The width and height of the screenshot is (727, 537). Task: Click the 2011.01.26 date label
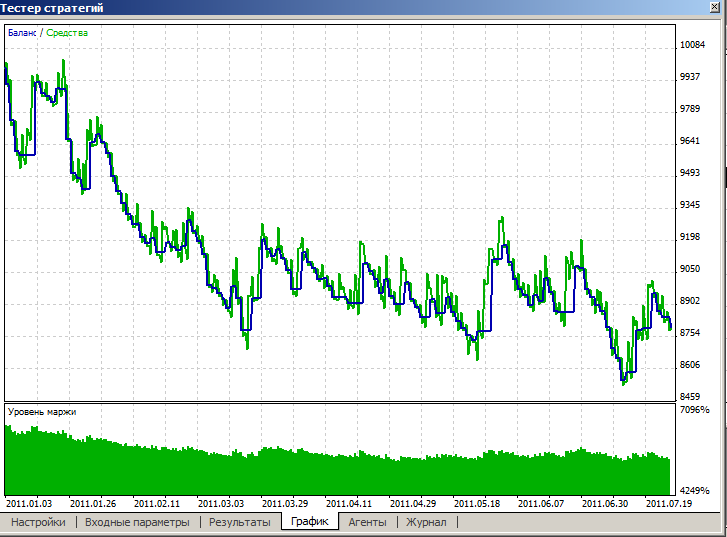click(93, 503)
